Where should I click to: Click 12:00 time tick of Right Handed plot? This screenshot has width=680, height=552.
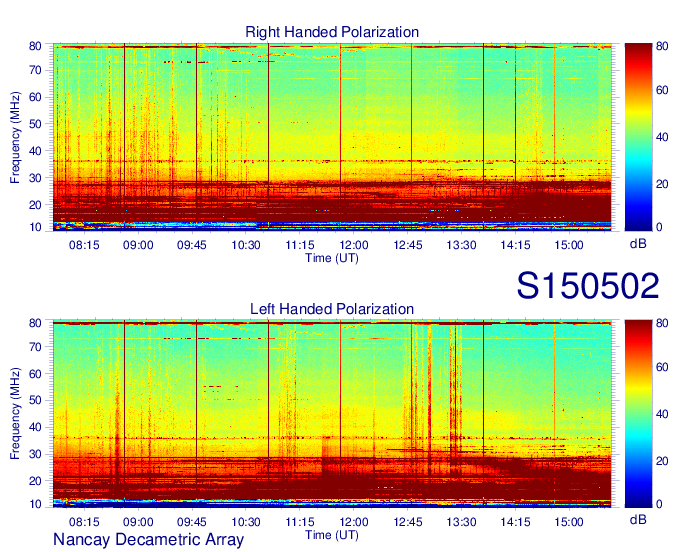tap(354, 245)
